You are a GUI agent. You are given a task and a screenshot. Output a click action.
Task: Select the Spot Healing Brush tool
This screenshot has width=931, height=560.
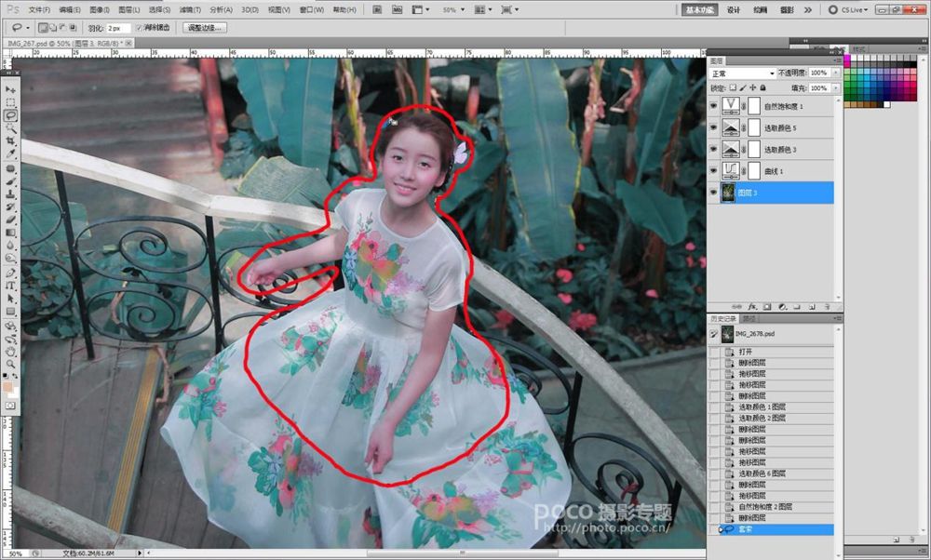pos(10,168)
